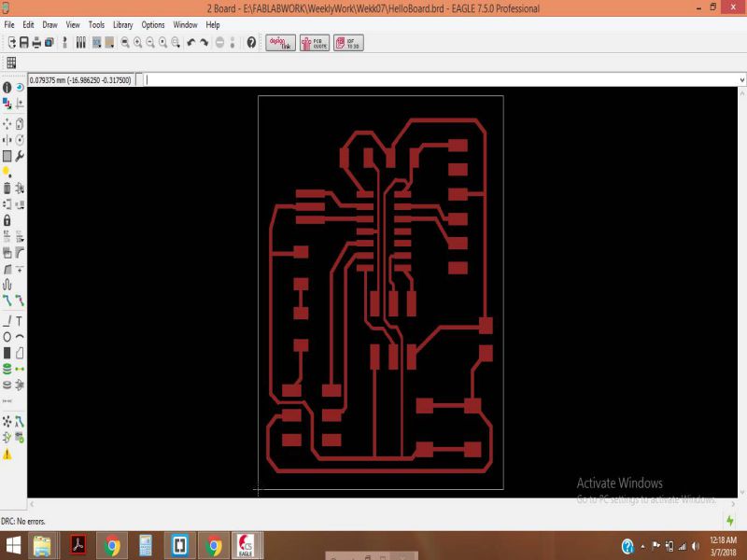This screenshot has width=747, height=560.
Task: Click the Redo arrow
Action: pyautogui.click(x=204, y=43)
